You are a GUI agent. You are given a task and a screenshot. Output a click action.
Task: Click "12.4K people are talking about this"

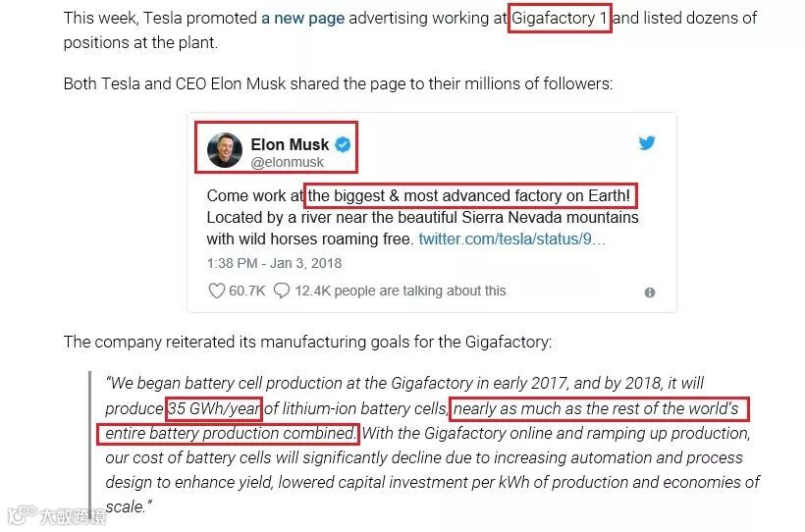(x=401, y=291)
